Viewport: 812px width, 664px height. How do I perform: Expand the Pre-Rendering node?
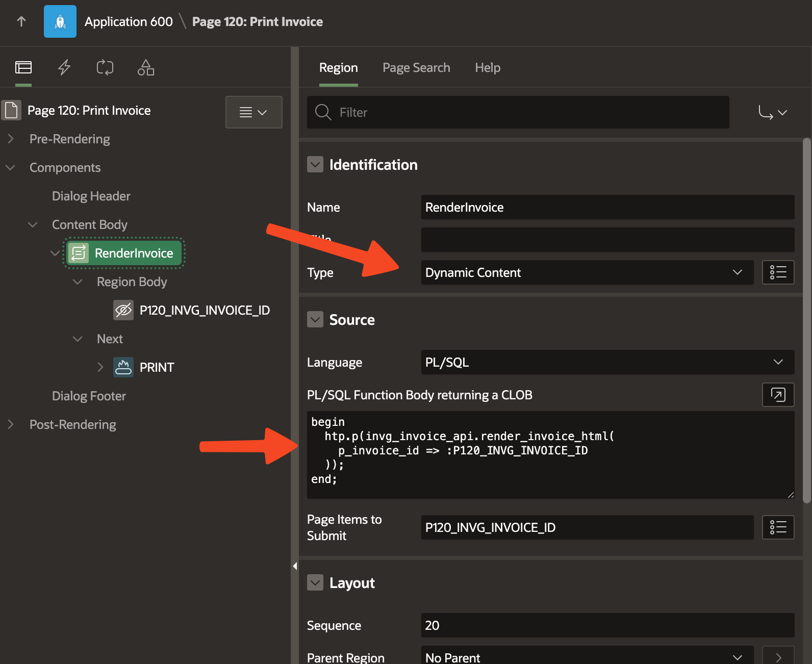10,139
